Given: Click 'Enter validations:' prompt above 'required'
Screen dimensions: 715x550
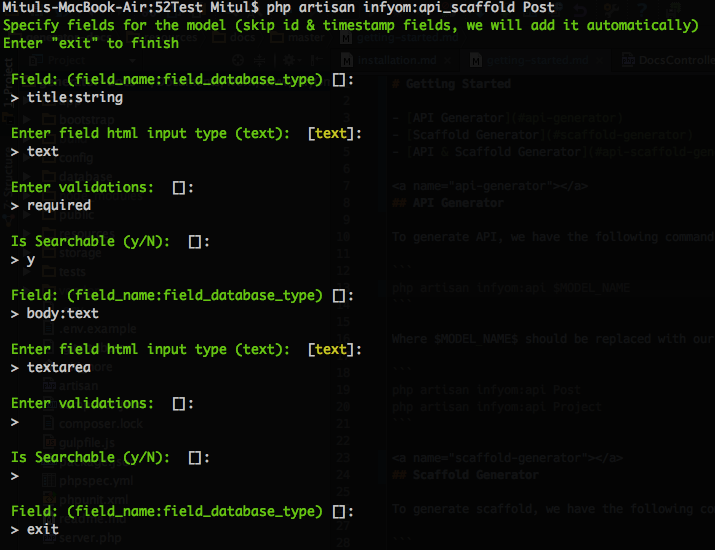Looking at the screenshot, I should 102,187.
